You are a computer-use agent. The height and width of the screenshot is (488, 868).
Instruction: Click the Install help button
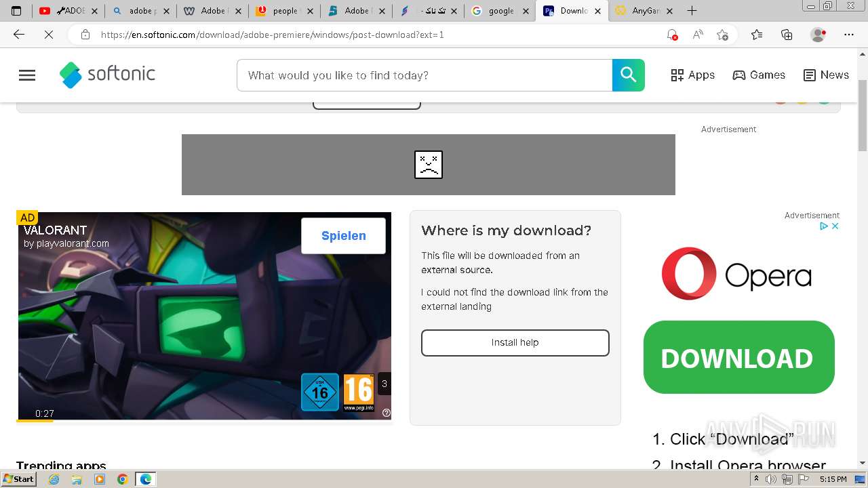point(515,343)
